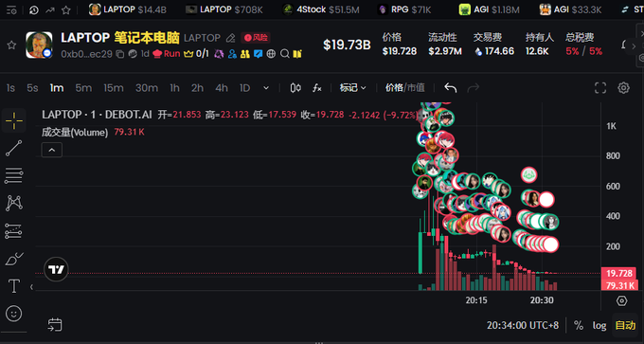644x344 pixels.
Task: Collapse the indicator legend arrow
Action: [52, 150]
